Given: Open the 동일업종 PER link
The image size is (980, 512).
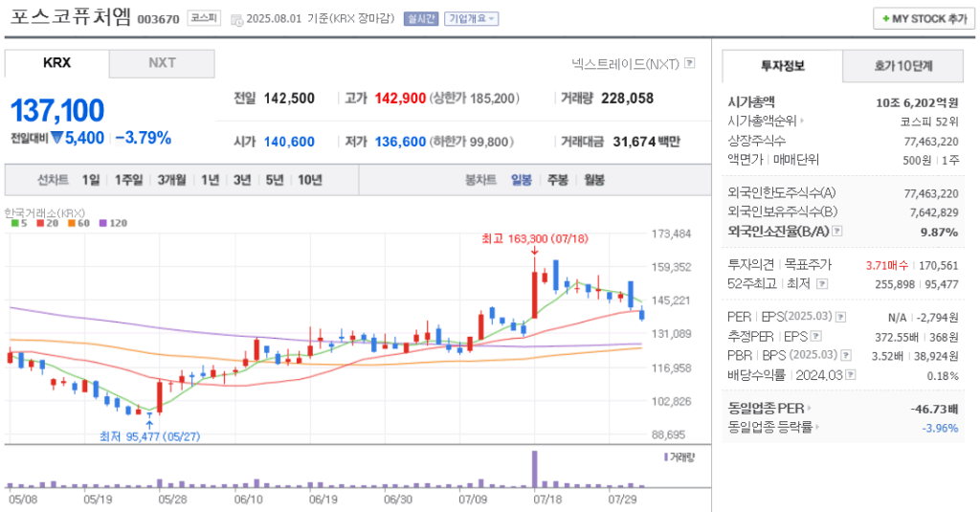Looking at the screenshot, I should (768, 409).
